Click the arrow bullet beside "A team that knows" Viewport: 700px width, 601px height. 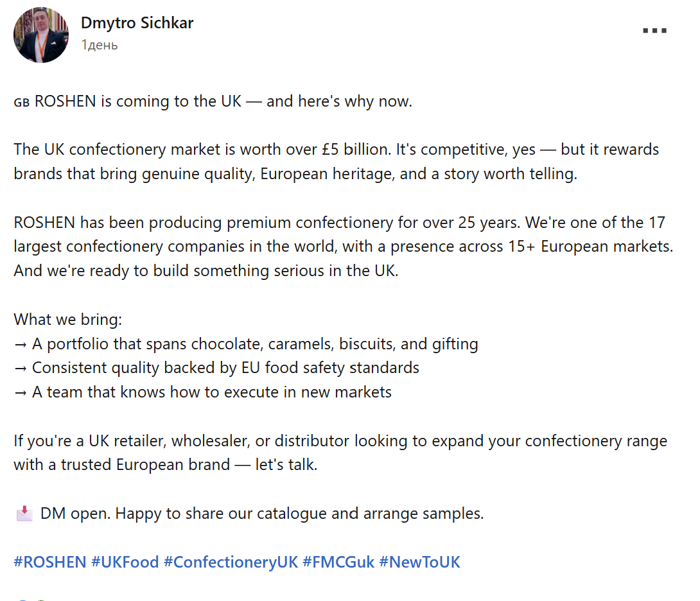tap(20, 392)
